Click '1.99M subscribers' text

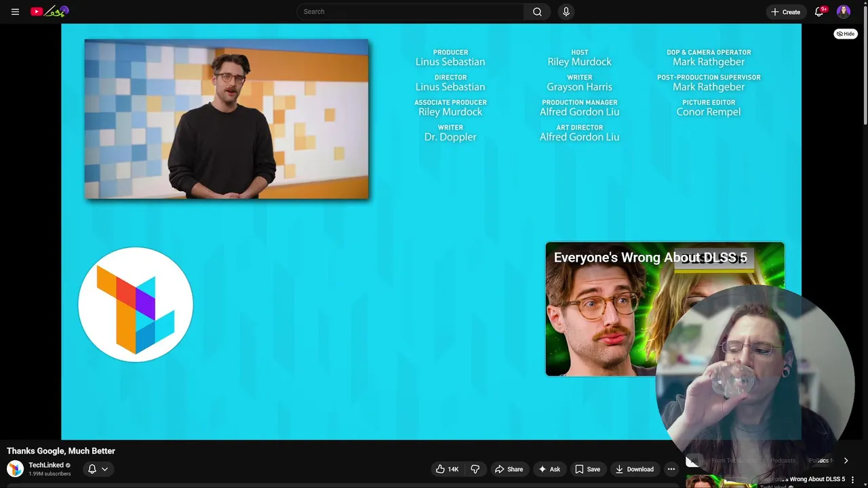click(50, 474)
